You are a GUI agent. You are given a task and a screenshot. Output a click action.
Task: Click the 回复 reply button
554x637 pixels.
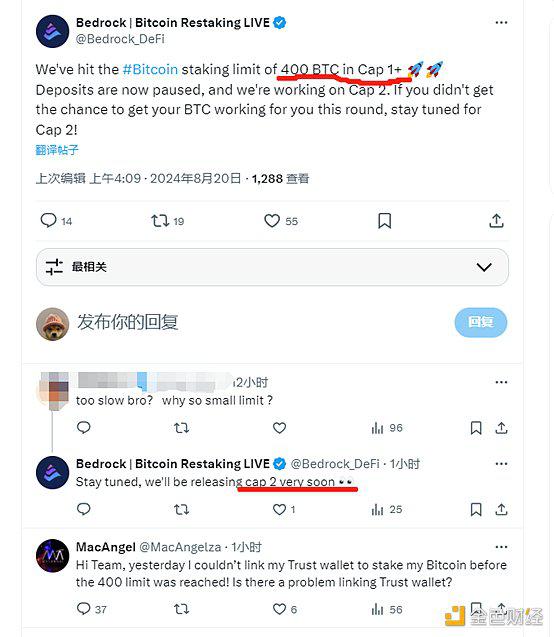click(480, 322)
